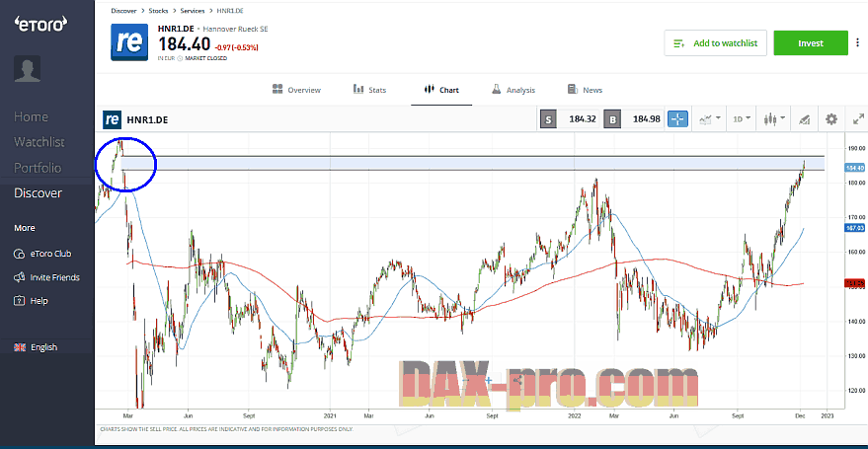Switch to the Stats tab

tap(369, 90)
